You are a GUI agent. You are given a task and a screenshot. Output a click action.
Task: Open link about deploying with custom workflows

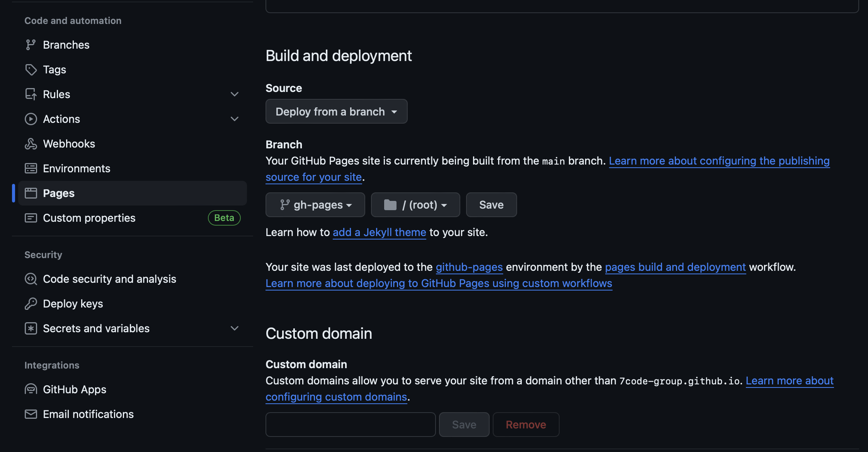click(x=439, y=283)
